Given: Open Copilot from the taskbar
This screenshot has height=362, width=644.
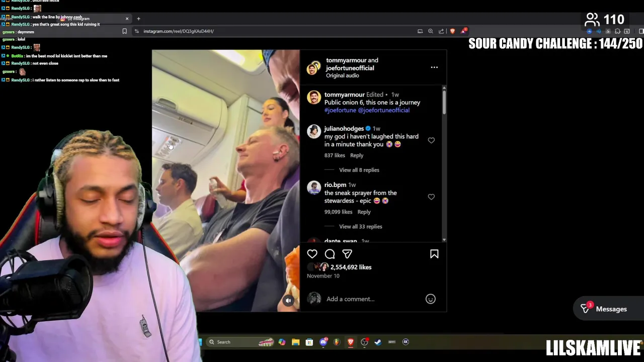Looking at the screenshot, I should click(282, 342).
